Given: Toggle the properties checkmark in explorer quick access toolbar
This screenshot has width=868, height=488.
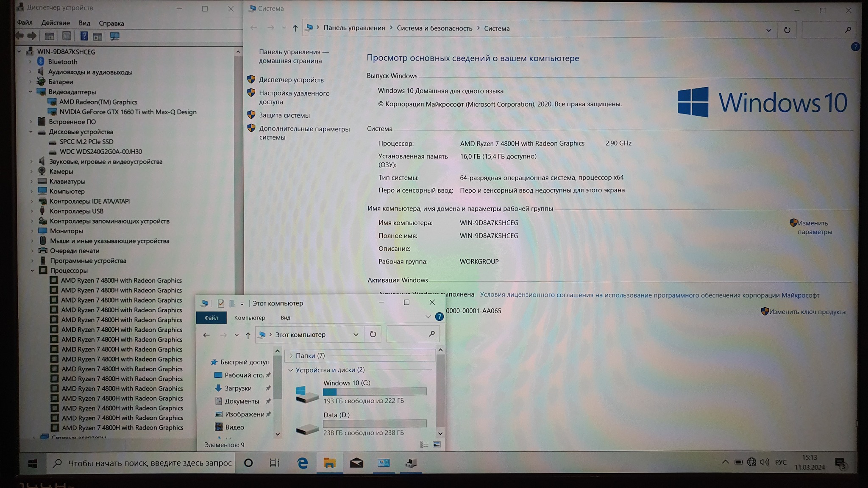Looking at the screenshot, I should coord(221,303).
